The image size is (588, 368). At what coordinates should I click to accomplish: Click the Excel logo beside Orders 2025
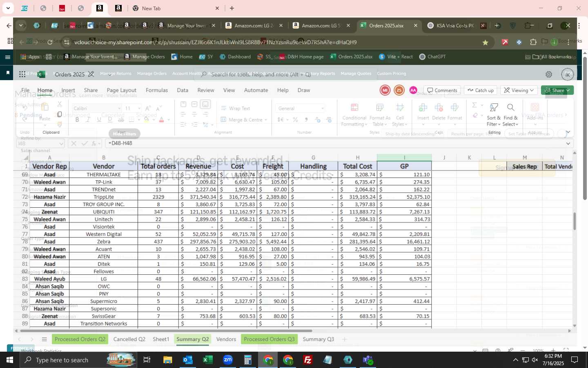coord(41,74)
